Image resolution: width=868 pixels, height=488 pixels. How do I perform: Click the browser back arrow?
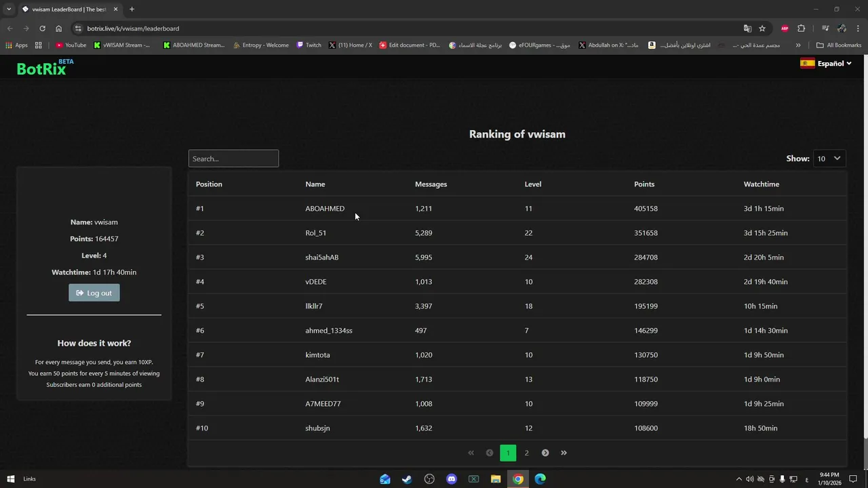coord(9,28)
